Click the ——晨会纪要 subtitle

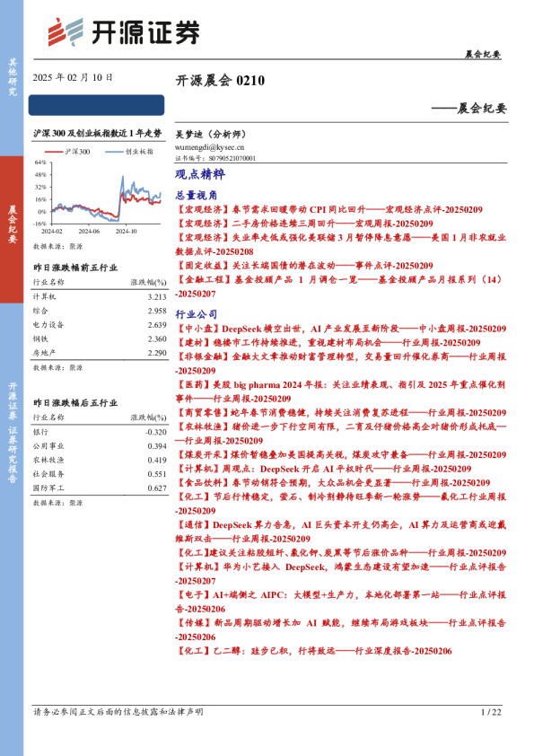(x=469, y=108)
